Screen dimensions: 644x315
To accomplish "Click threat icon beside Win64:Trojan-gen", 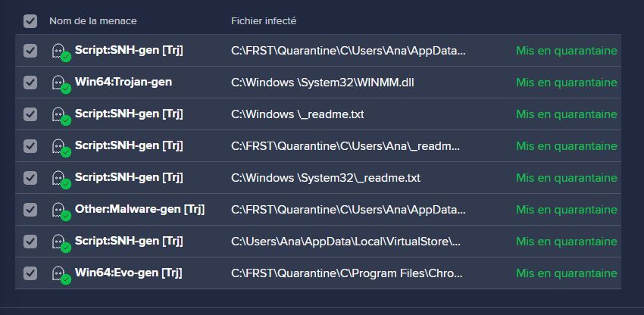I will coord(61,83).
